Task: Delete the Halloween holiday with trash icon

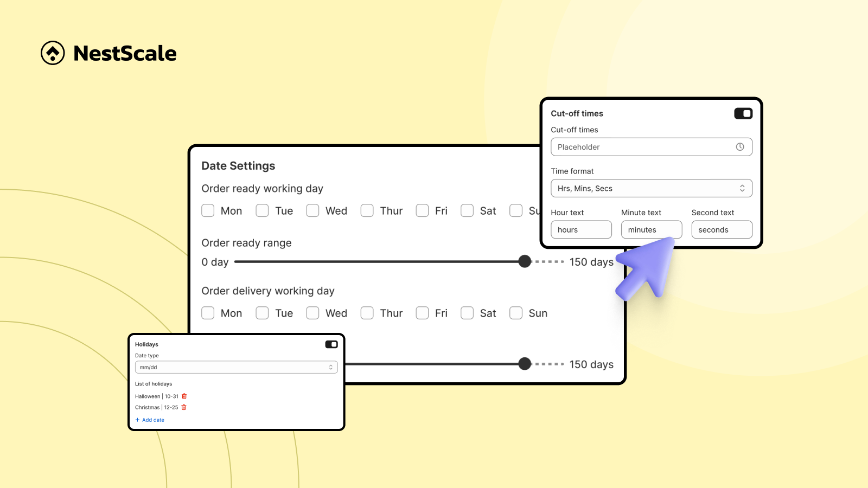Action: (x=184, y=396)
